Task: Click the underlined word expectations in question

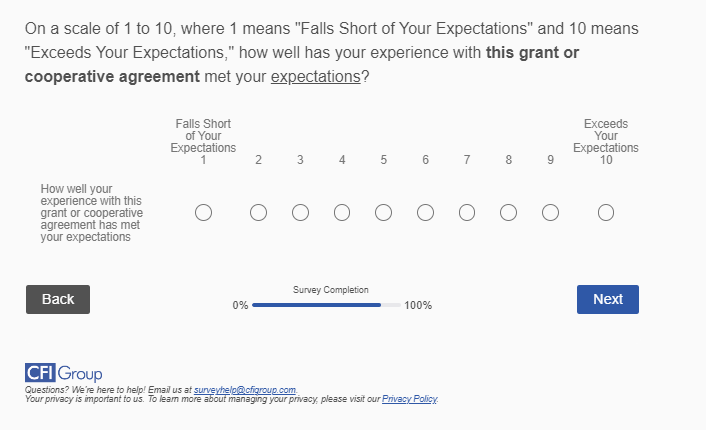Action: (x=315, y=77)
